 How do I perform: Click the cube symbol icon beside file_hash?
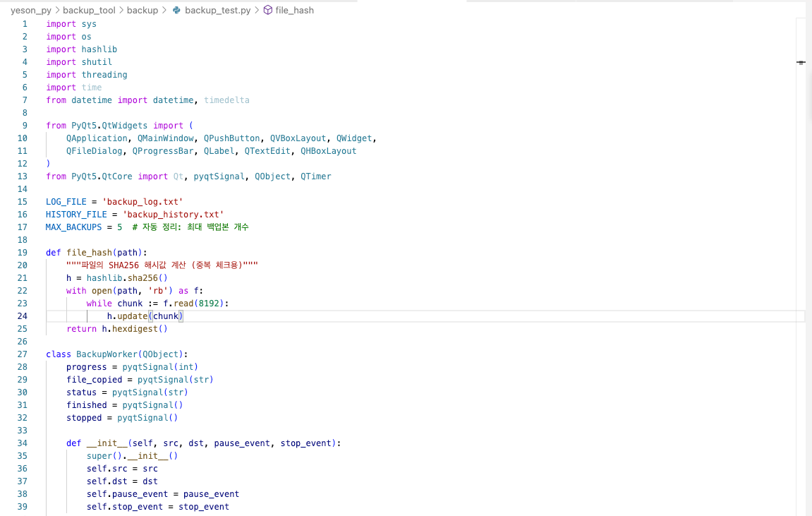[x=268, y=11]
